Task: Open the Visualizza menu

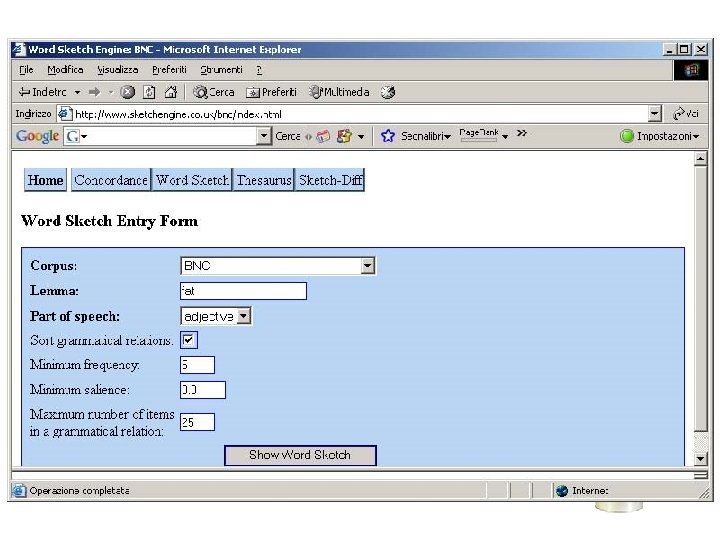Action: 118,70
